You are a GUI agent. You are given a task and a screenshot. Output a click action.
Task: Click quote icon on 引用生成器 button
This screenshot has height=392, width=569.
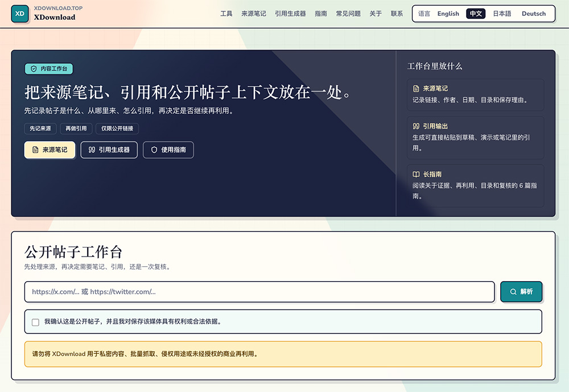pos(92,150)
